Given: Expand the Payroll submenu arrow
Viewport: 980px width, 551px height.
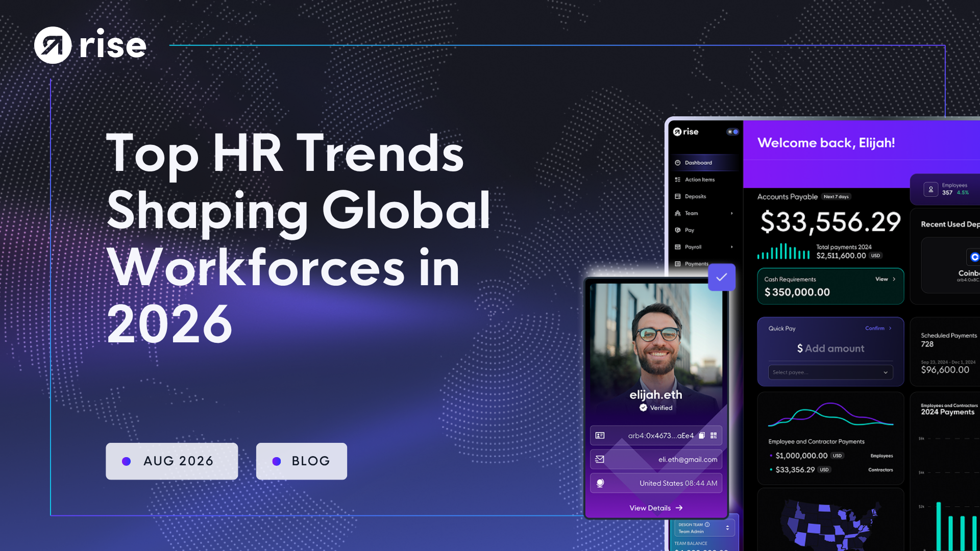Looking at the screenshot, I should coord(732,247).
